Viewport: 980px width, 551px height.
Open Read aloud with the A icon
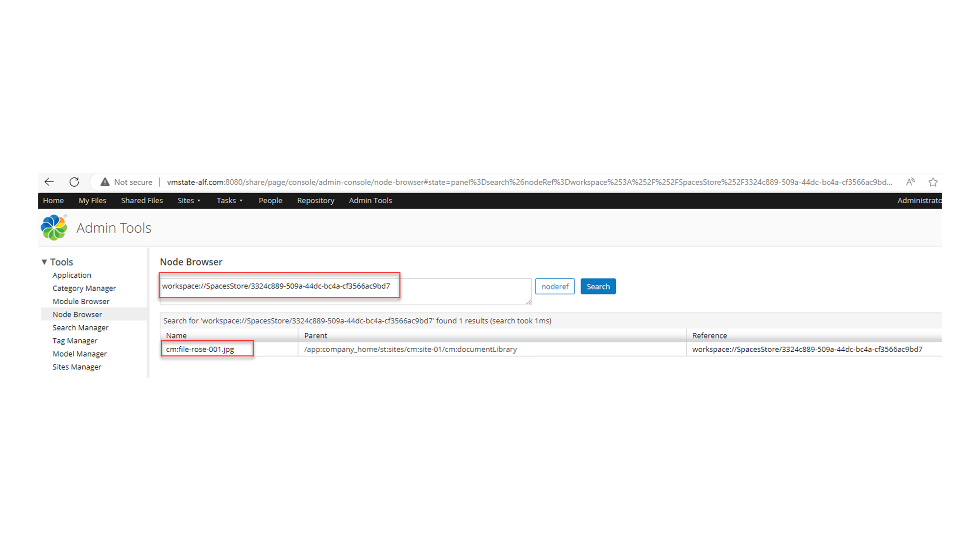pyautogui.click(x=910, y=182)
